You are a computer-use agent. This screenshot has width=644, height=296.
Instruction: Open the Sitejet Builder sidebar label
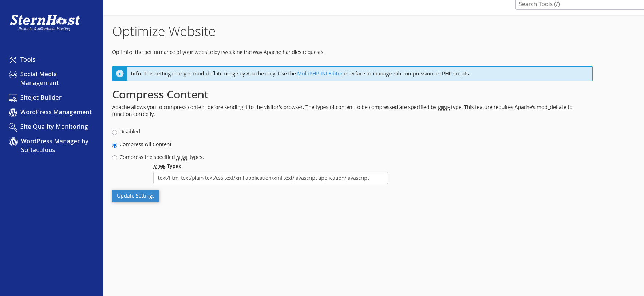41,97
